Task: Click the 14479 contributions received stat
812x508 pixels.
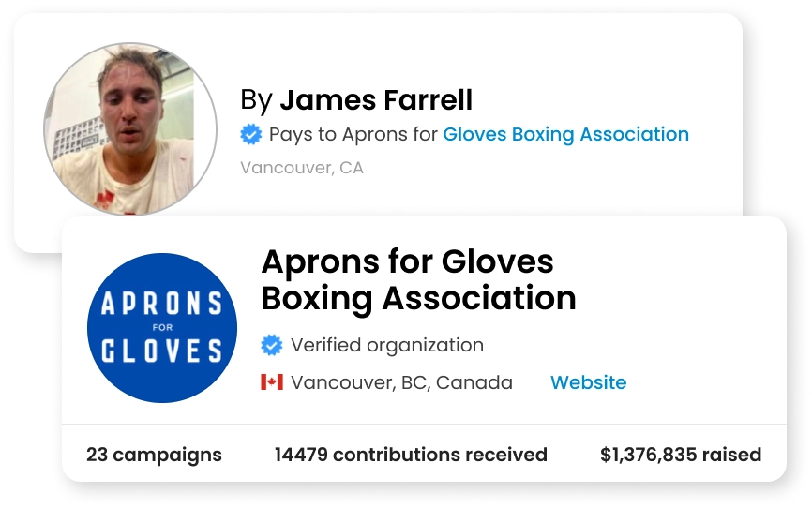Action: pos(411,455)
